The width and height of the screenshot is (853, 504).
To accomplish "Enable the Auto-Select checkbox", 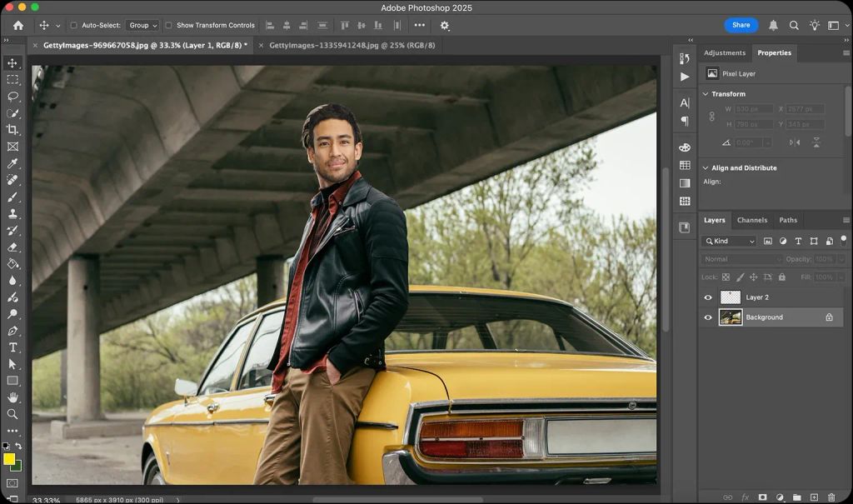I will pyautogui.click(x=73, y=25).
